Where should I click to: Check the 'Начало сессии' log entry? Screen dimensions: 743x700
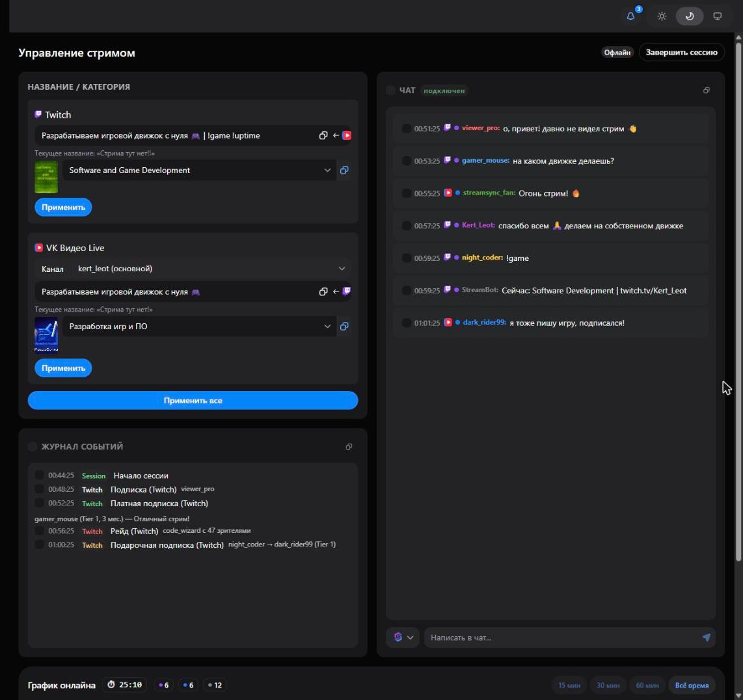(39, 475)
